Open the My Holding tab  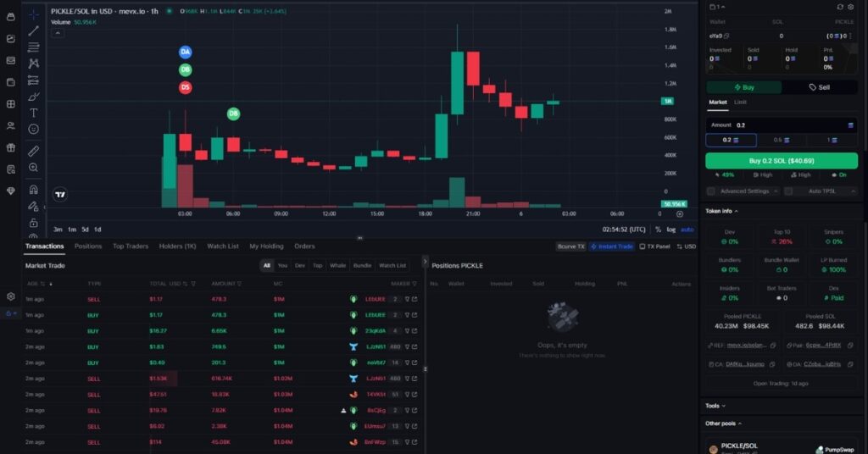tap(266, 246)
